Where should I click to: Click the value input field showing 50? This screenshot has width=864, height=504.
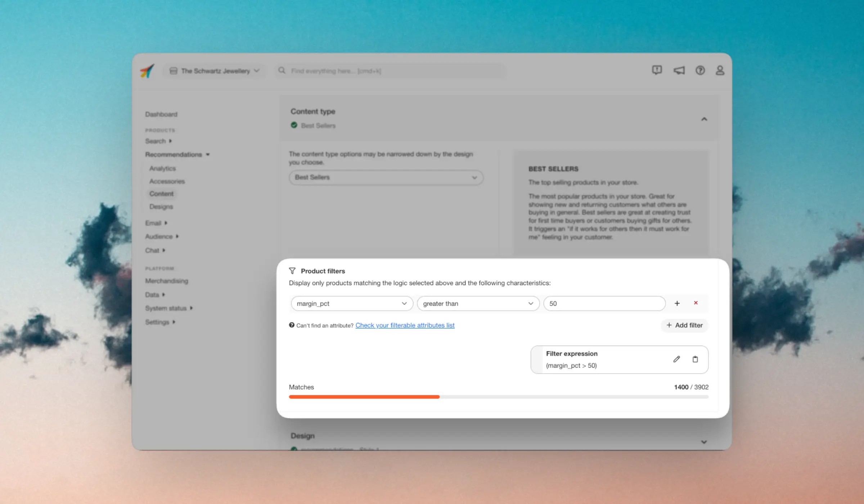click(604, 303)
